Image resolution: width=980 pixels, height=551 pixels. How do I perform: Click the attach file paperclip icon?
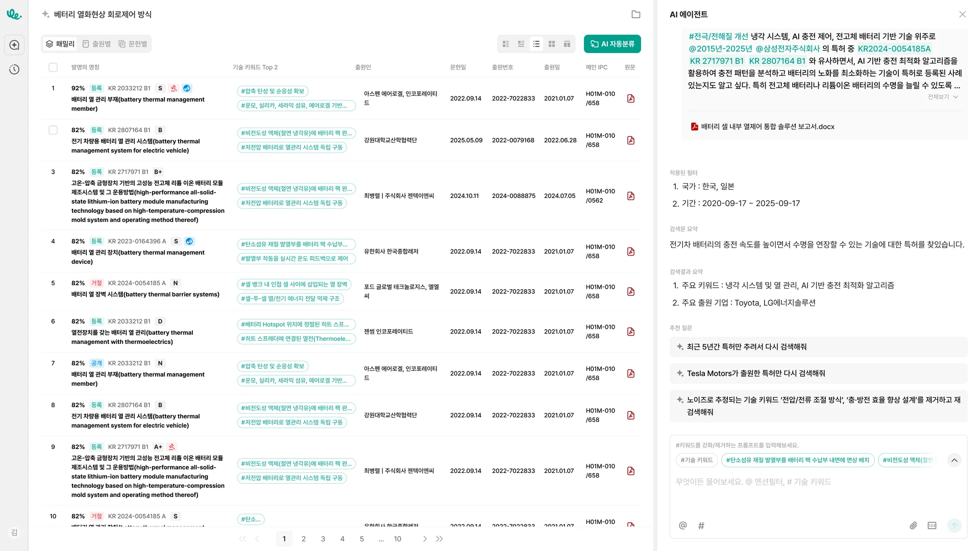(x=913, y=525)
